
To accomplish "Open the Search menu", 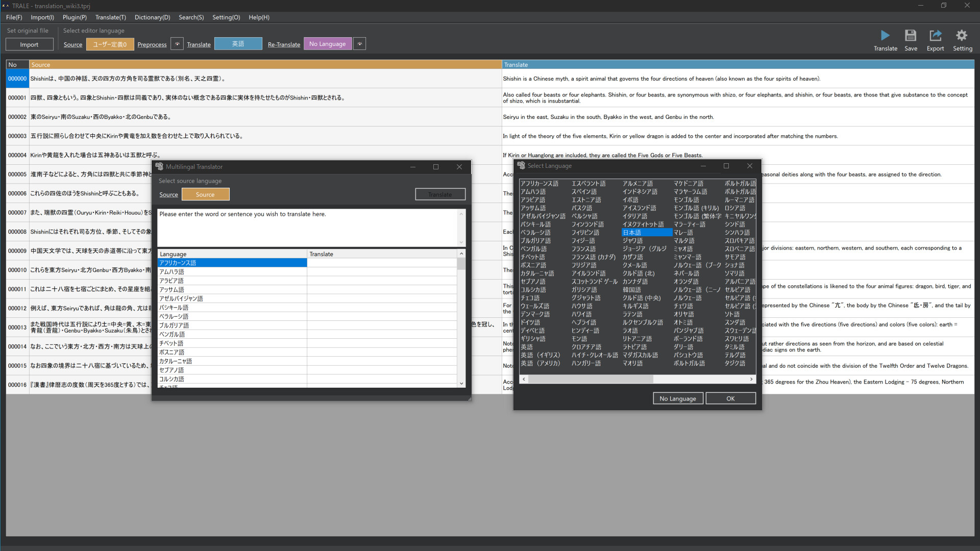I will coord(190,17).
